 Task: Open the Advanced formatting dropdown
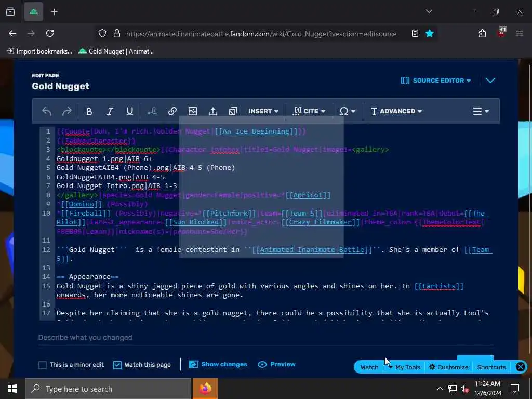(396, 111)
